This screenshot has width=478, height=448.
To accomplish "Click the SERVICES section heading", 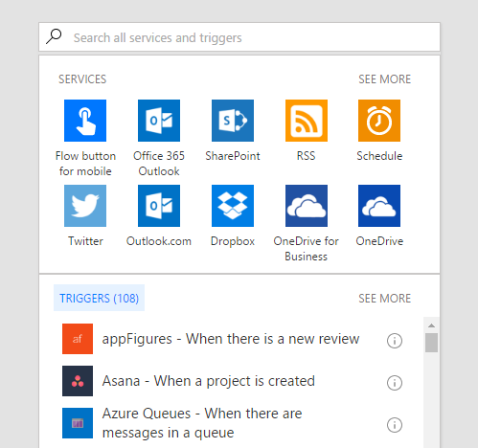I will pyautogui.click(x=82, y=79).
